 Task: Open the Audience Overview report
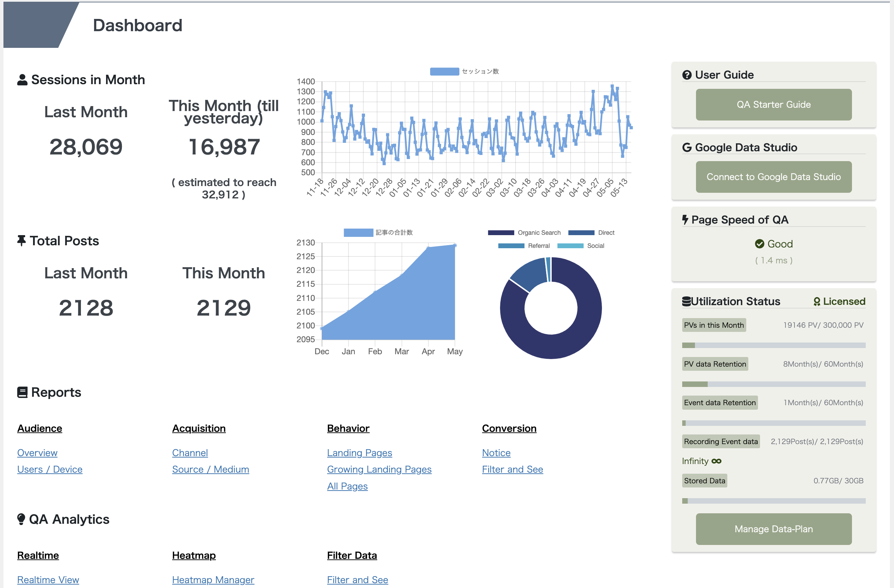tap(37, 453)
